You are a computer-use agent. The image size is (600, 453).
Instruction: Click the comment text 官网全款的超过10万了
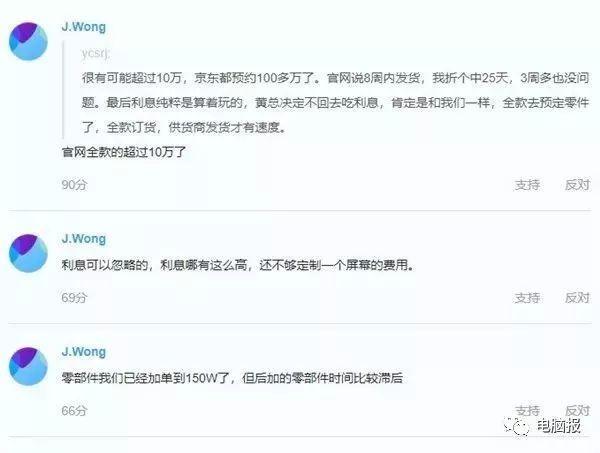tap(124, 152)
